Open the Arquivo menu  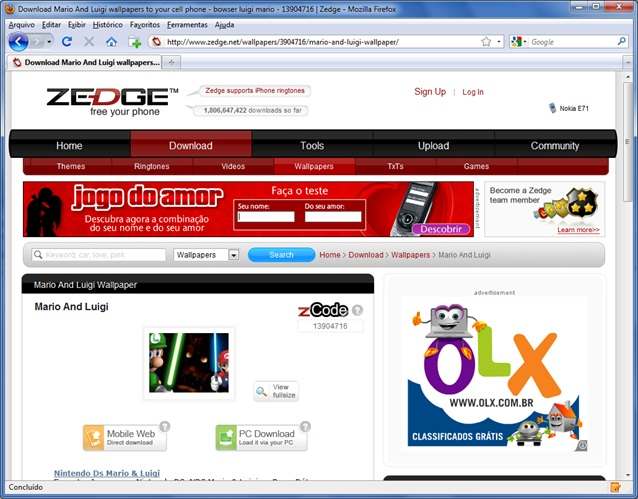pyautogui.click(x=22, y=25)
